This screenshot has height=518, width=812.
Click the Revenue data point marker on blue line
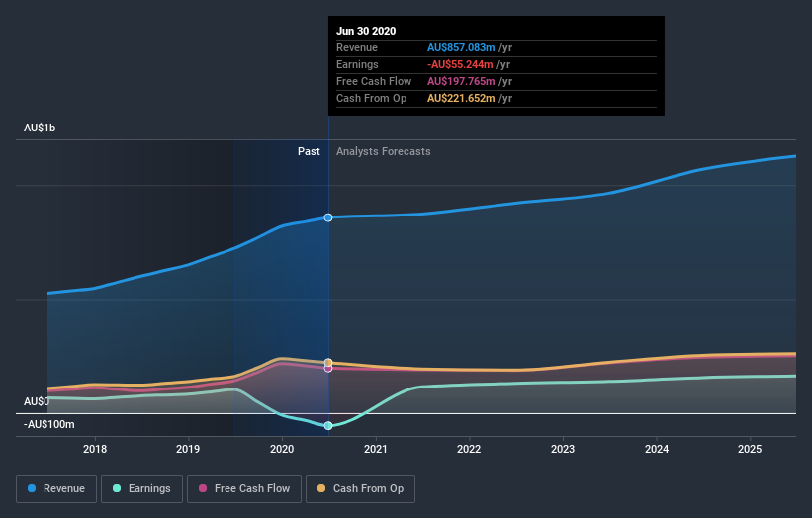pos(328,217)
